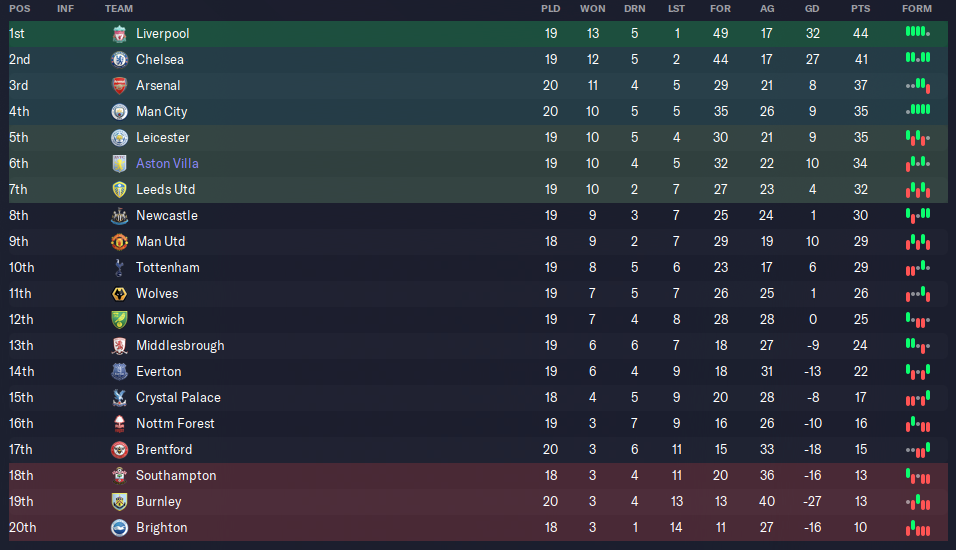Open the Aston Villa team link
The height and width of the screenshot is (550, 956).
coord(167,163)
